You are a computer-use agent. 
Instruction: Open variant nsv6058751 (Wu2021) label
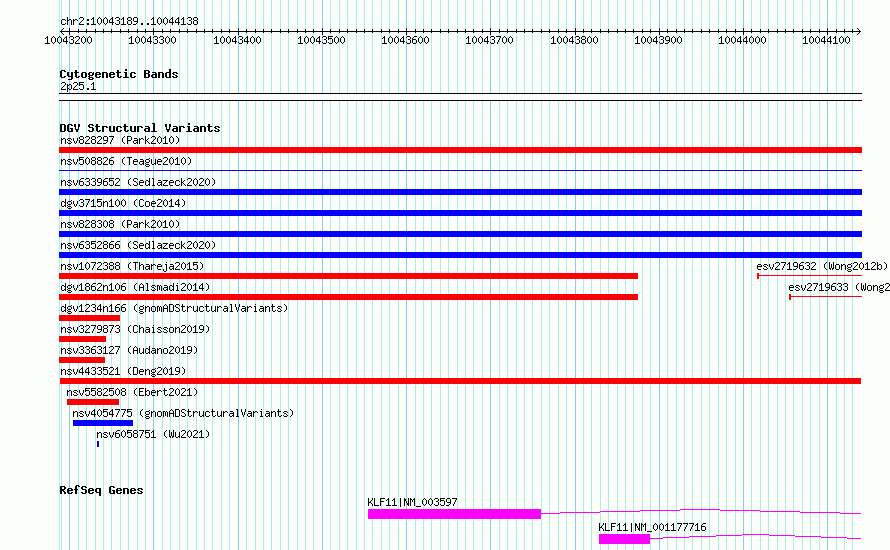point(153,434)
